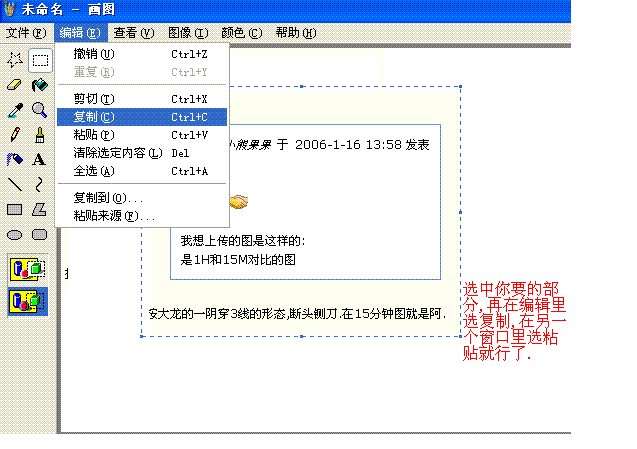Screen dimensions: 637x449
Task: Select the rectangular Select tool
Action: (40, 60)
